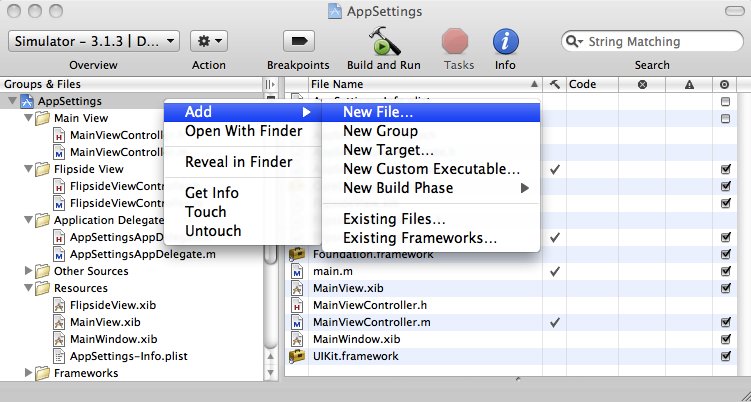Expand the Frameworks group

click(28, 373)
